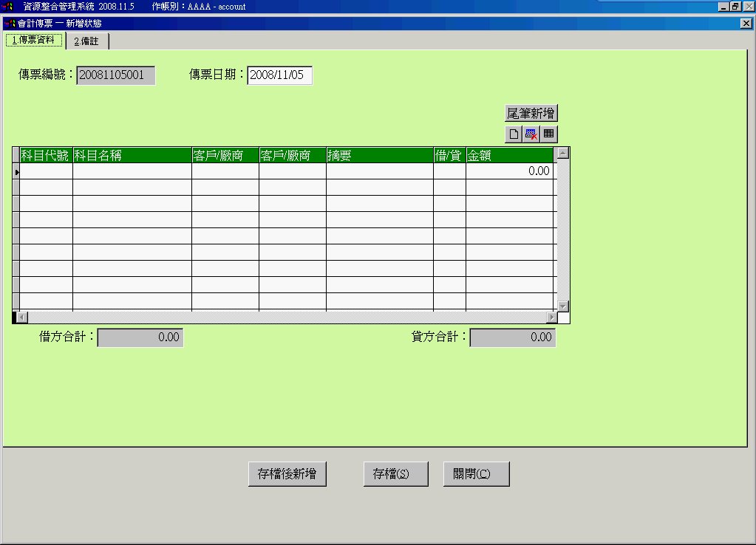Click the first row's 科目代號 cell

point(46,171)
